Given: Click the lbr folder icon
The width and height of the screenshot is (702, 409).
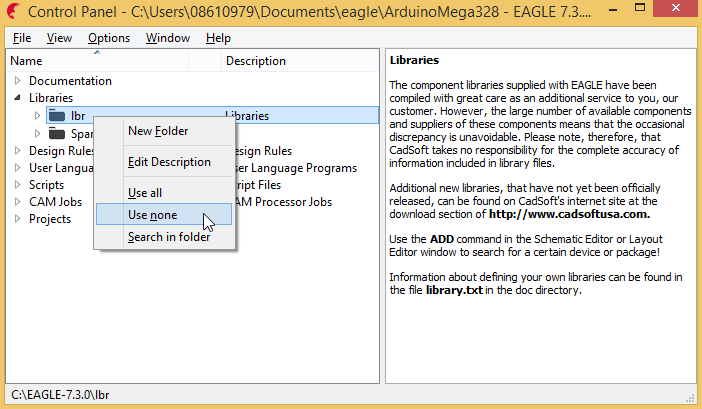Looking at the screenshot, I should 56,116.
